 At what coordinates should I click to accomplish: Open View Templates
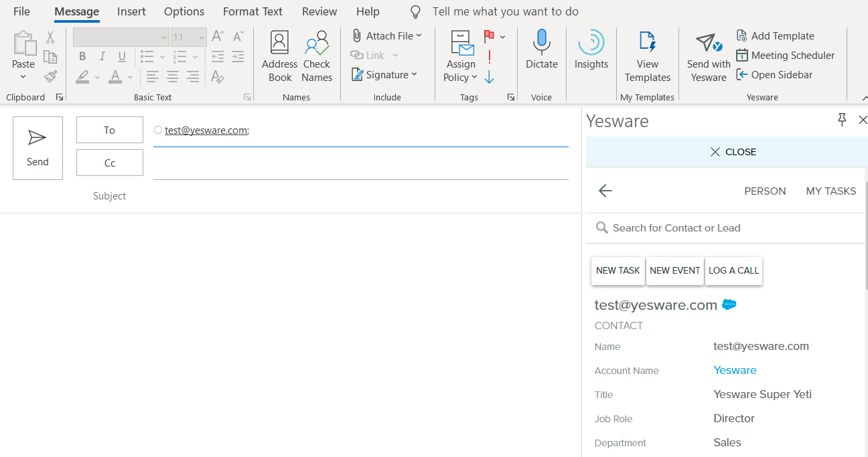click(x=648, y=57)
